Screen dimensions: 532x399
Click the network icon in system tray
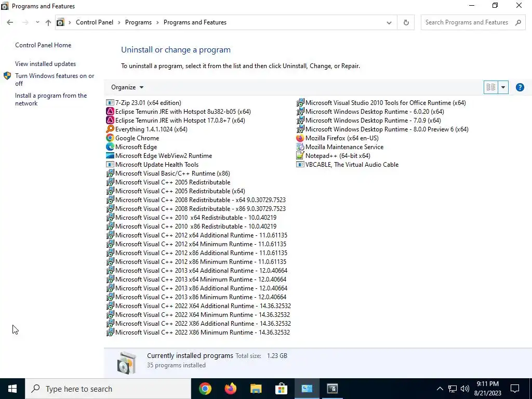click(x=453, y=389)
